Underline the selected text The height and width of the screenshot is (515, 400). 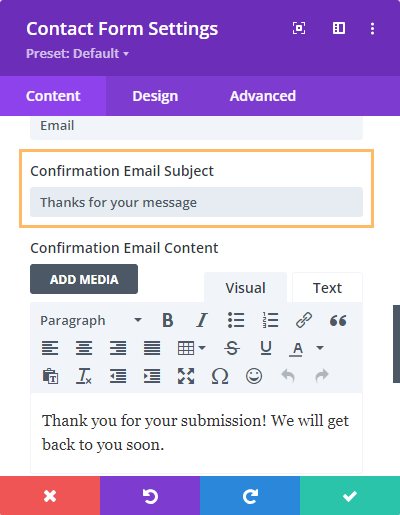tap(266, 348)
